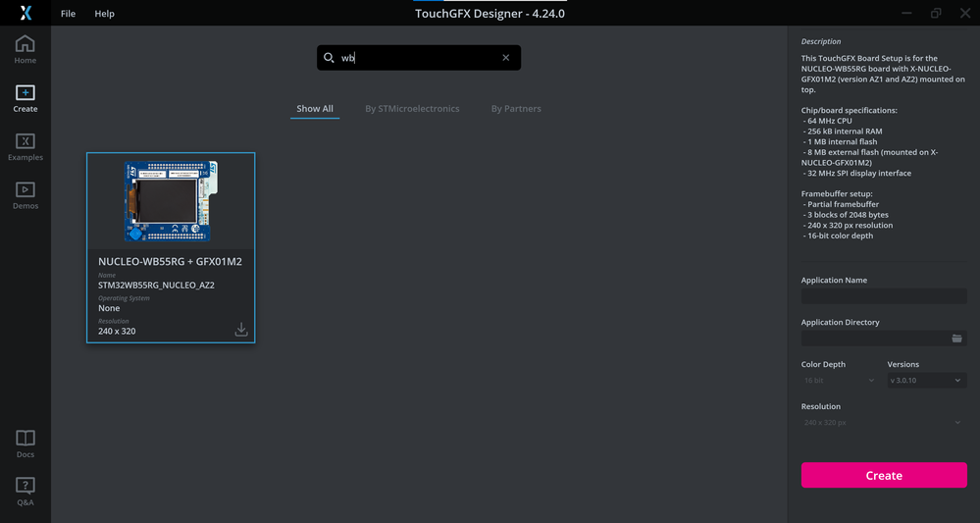Switch to By Partners tab

(516, 109)
